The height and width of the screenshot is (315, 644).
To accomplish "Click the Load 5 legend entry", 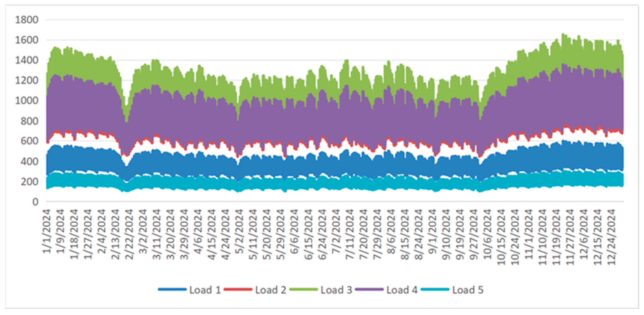I will click(468, 290).
